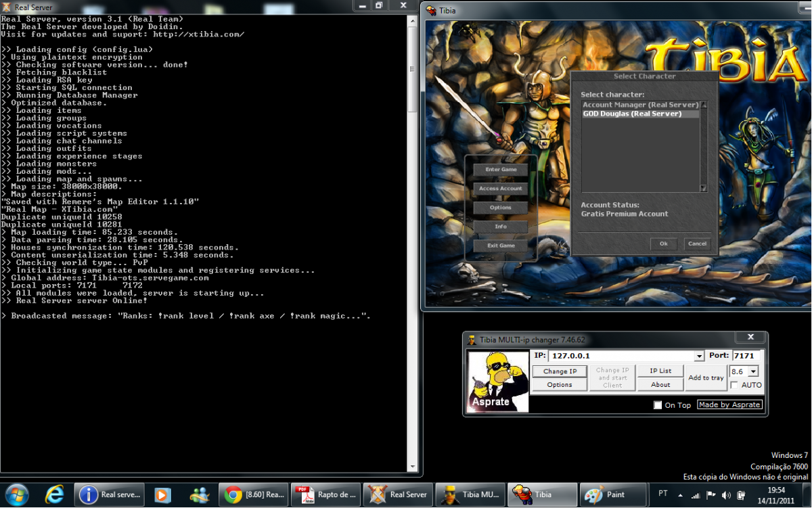Screen dimensions: 812x508
Task: Click the PT language indicator
Action: [662, 494]
